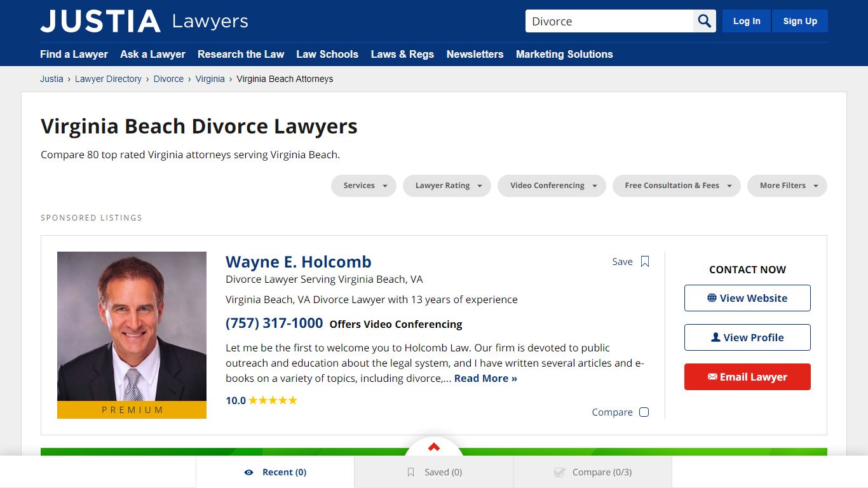
Task: Click the View Profile button
Action: coord(747,337)
